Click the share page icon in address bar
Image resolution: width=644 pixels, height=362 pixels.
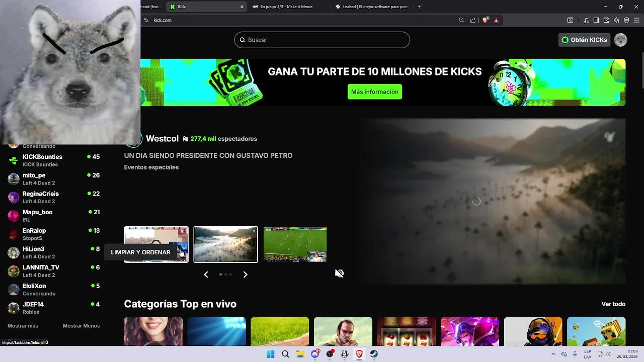(x=473, y=20)
